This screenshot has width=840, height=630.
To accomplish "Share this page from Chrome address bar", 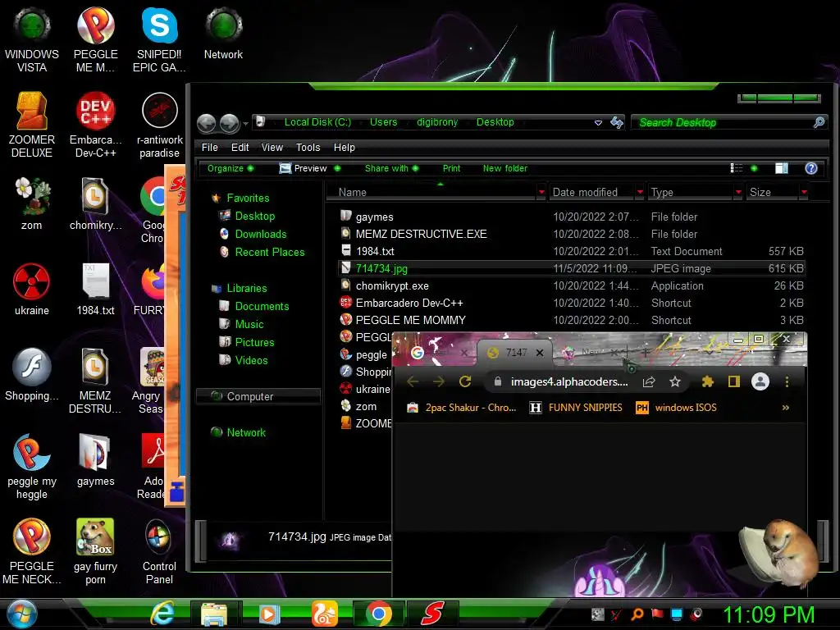I will tap(649, 381).
